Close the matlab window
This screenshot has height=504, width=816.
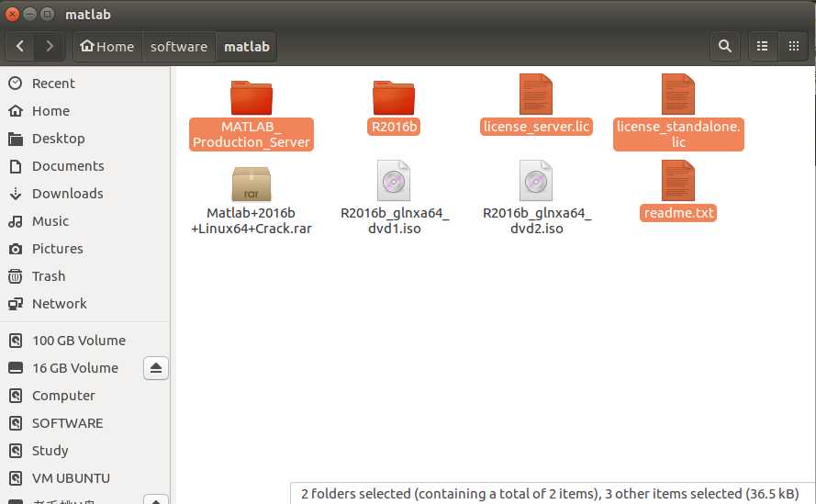[x=12, y=14]
